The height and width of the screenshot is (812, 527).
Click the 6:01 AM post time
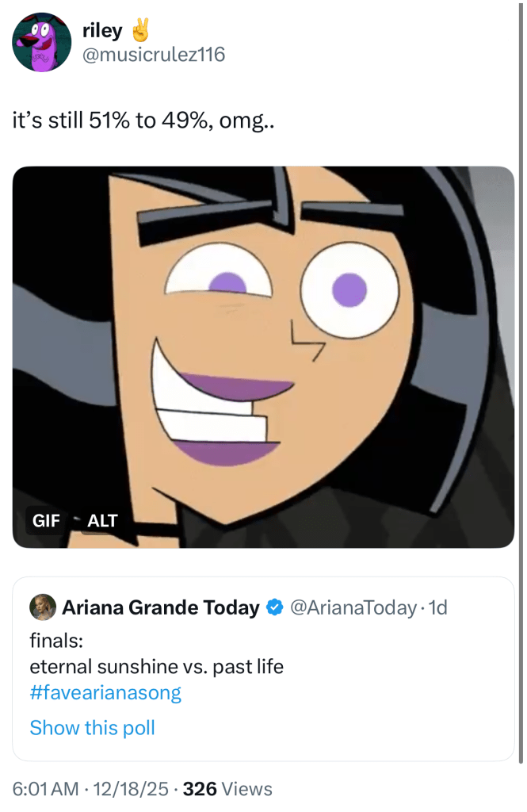pyautogui.click(x=46, y=789)
